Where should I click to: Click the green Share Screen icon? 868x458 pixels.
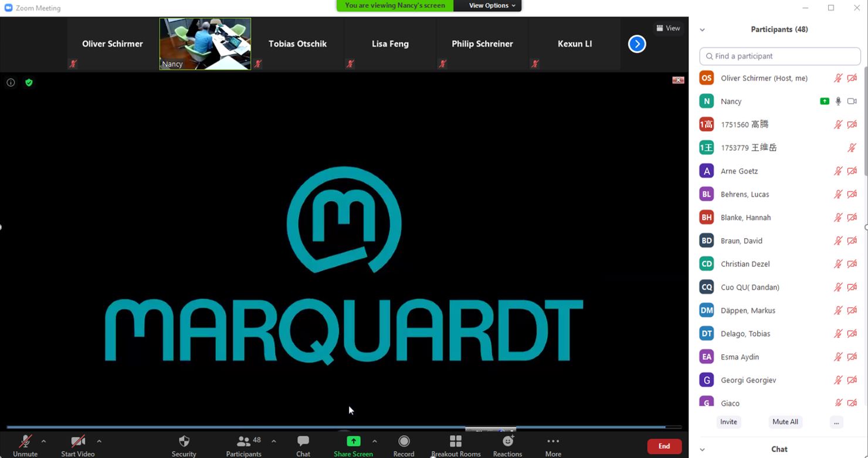coord(353,441)
